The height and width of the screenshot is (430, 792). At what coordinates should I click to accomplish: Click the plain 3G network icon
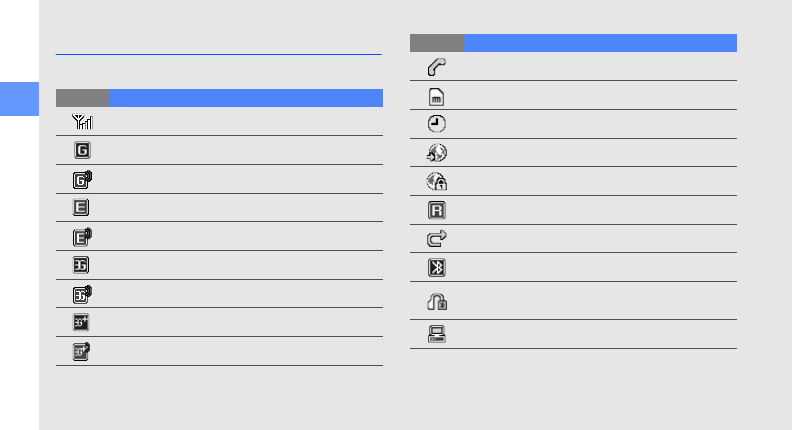coord(82,265)
